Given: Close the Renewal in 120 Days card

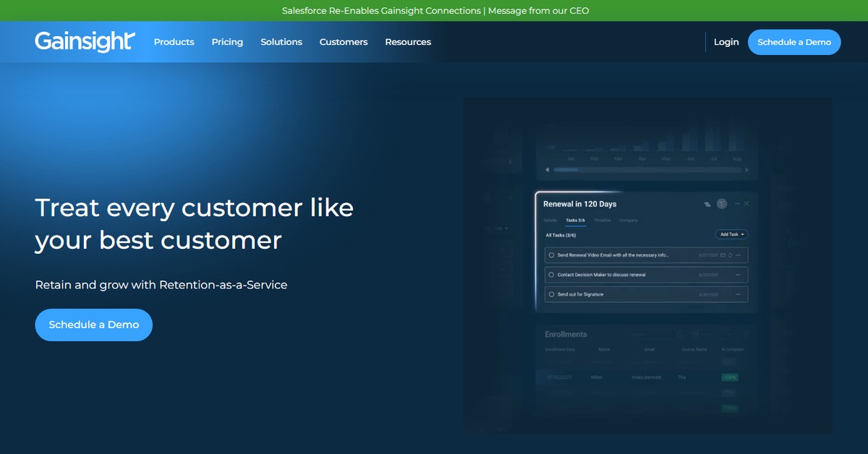Looking at the screenshot, I should point(746,205).
